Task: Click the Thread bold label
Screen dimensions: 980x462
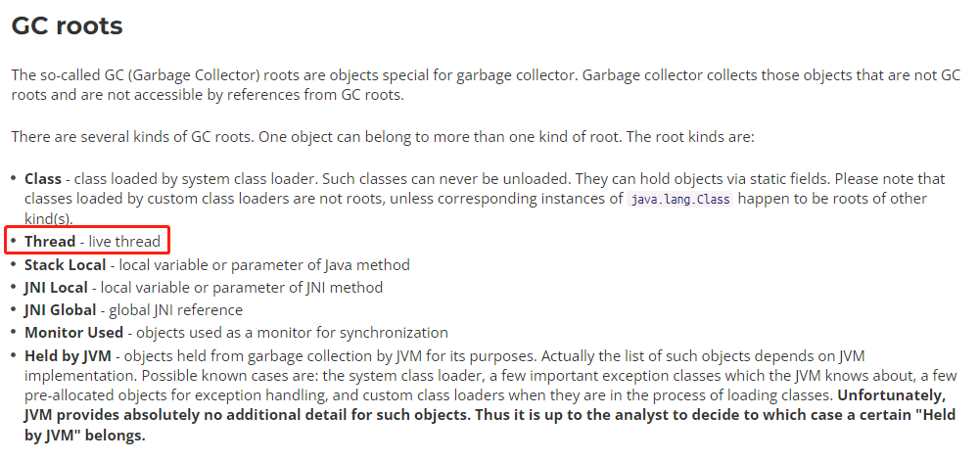Action: tap(50, 242)
